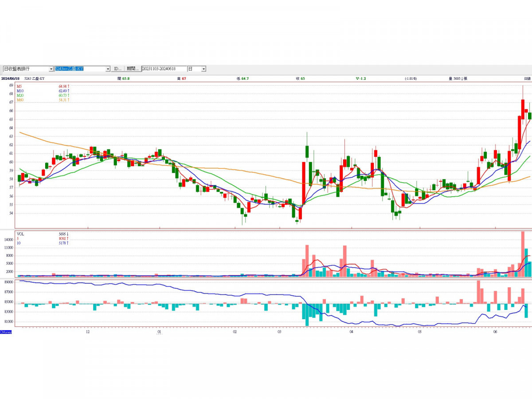Click the 03 month marker on timeline
This screenshot has height=399, width=532.
279,331
